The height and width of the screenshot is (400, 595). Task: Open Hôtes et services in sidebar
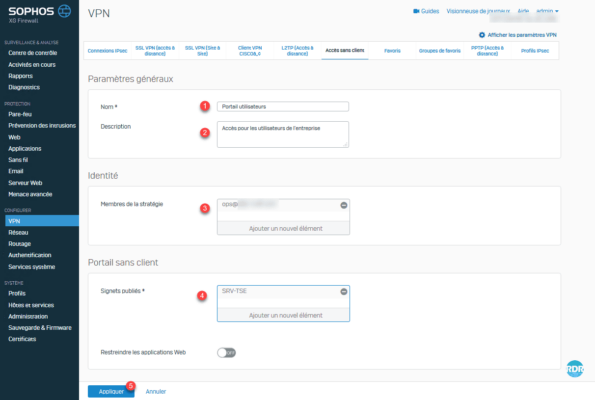pyautogui.click(x=31, y=305)
